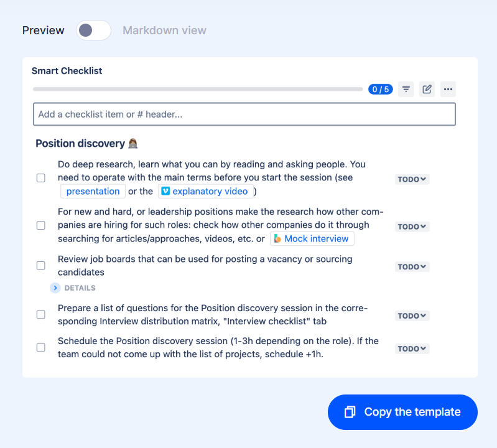Click the copy icon on Copy the template
Viewport: 497px width, 448px height.
(350, 412)
